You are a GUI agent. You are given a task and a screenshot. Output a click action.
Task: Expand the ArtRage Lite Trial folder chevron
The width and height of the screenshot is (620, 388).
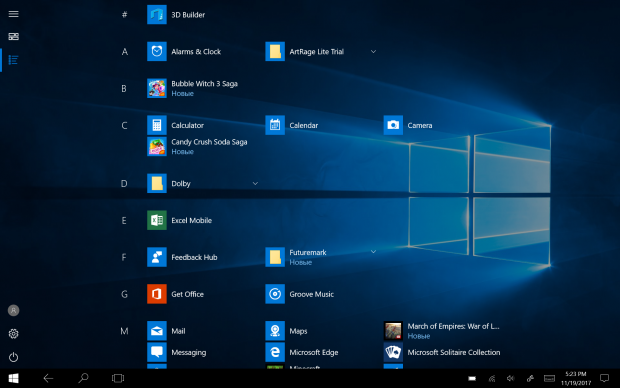coord(373,51)
